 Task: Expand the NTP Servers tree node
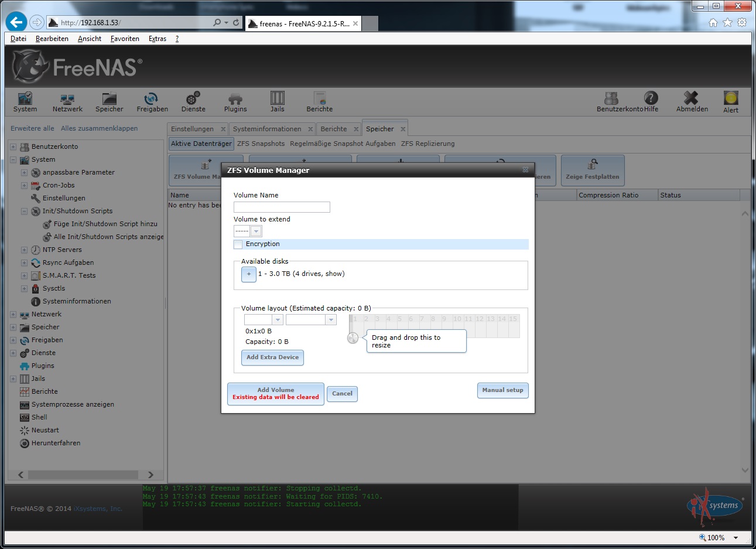pos(24,250)
